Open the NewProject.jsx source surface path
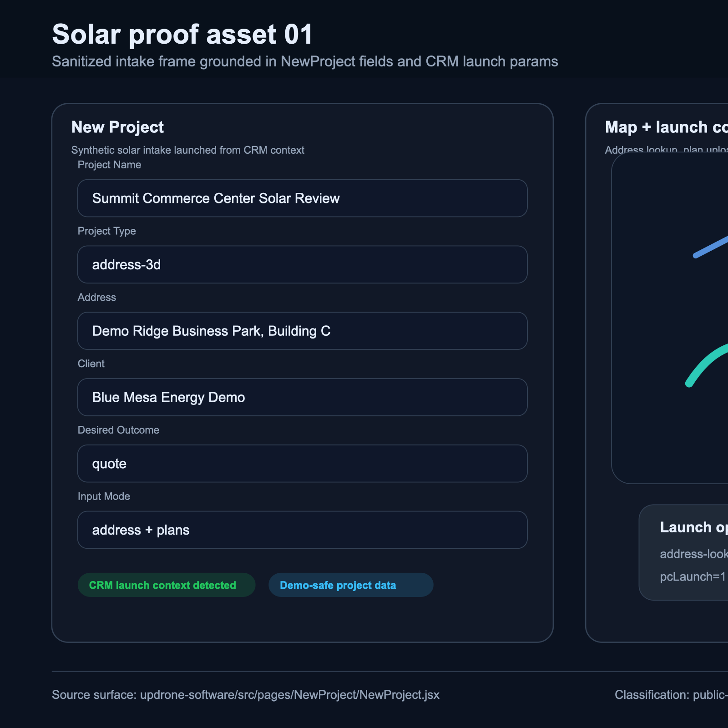728x728 pixels. [x=246, y=695]
